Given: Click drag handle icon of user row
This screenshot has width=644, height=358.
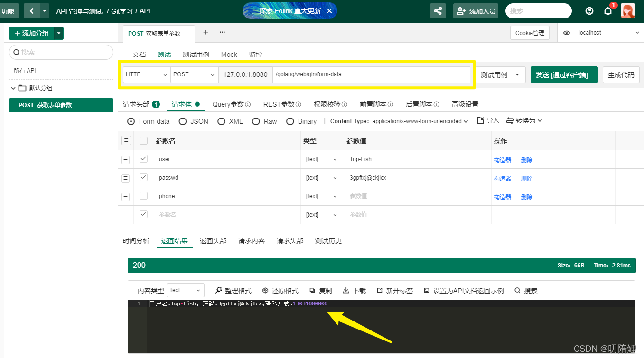Looking at the screenshot, I should pyautogui.click(x=126, y=160).
